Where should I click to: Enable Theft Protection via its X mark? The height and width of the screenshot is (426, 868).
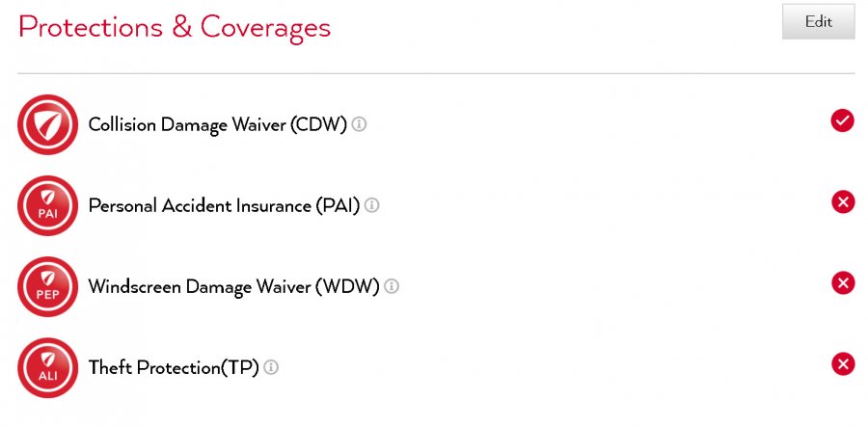(x=842, y=363)
